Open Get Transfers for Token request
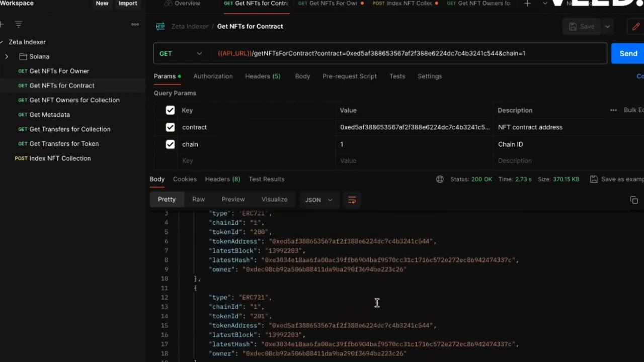 tap(64, 144)
